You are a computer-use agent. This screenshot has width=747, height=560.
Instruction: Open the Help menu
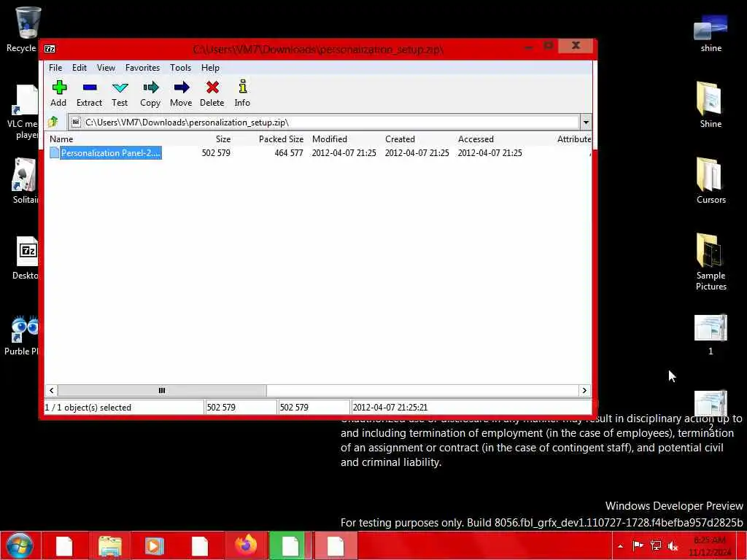210,68
